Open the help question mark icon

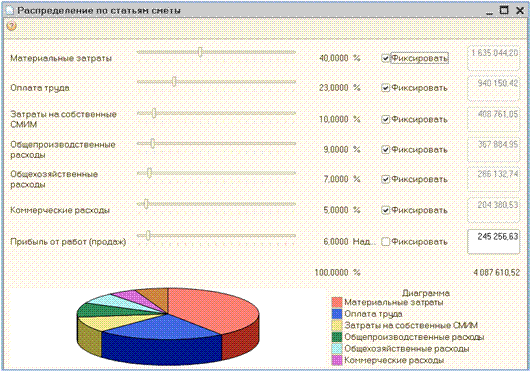point(12,26)
